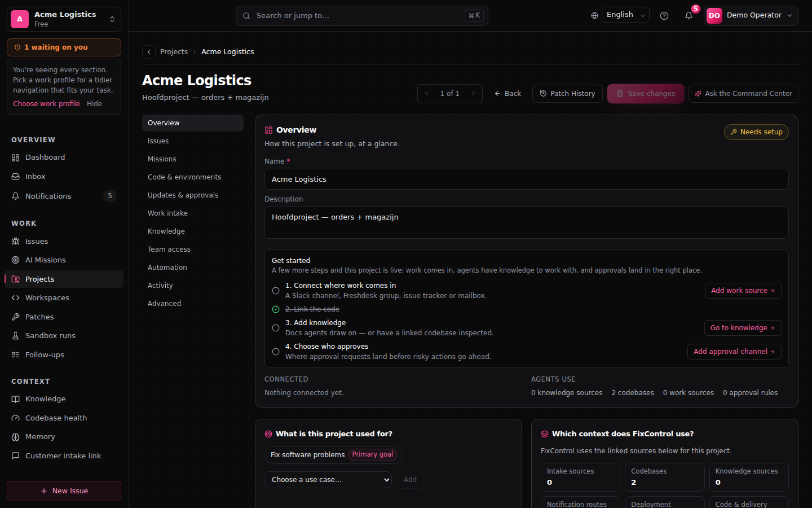The height and width of the screenshot is (508, 812).
Task: Open the English language dropdown
Action: [625, 15]
